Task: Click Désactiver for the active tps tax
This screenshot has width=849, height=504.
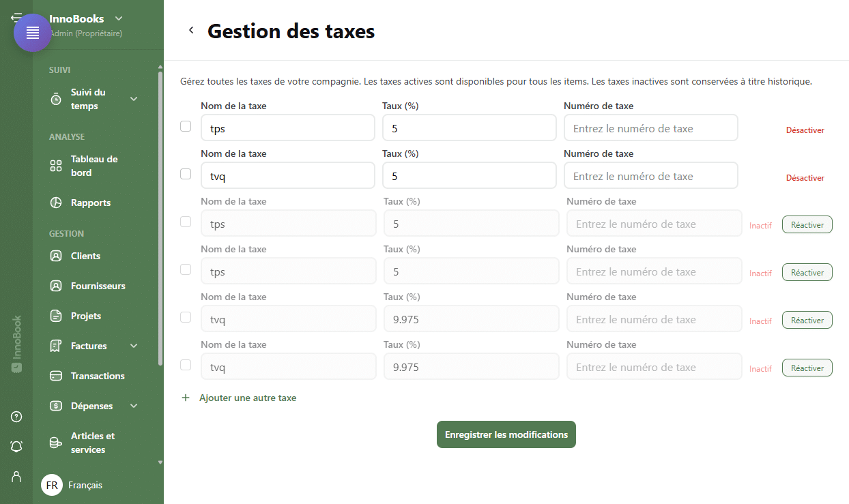Action: (x=805, y=130)
